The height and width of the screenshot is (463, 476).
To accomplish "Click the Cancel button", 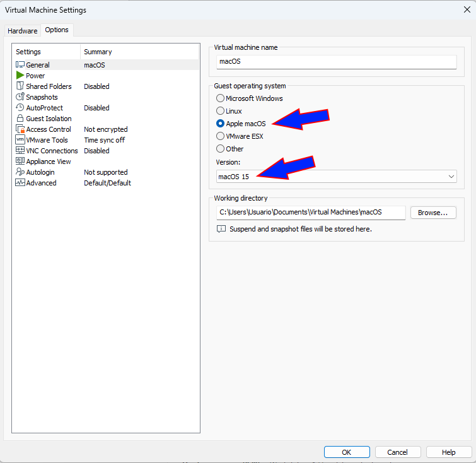I will coord(398,452).
